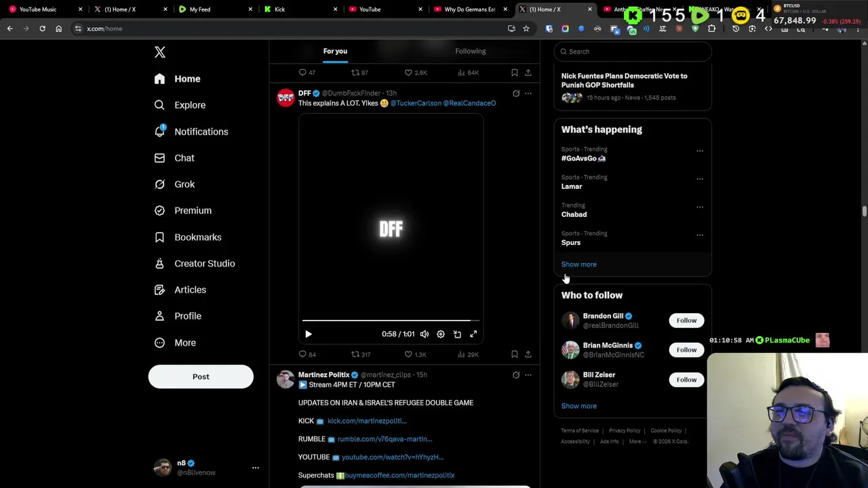868x488 pixels.
Task: Reply to the DFF post
Action: [x=307, y=354]
